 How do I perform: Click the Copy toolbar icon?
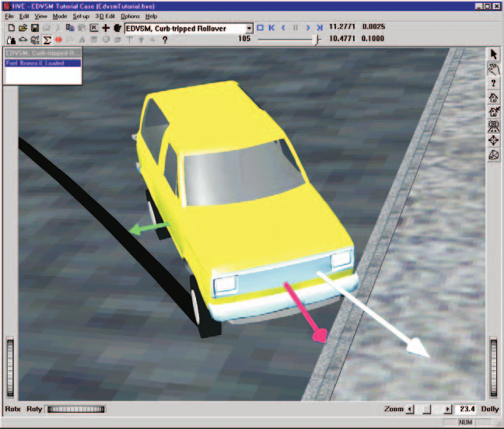point(70,28)
